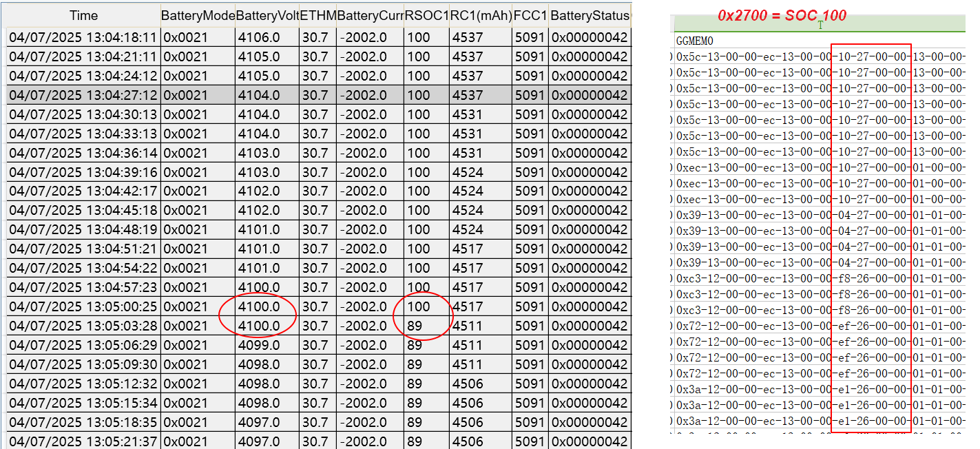Click FCC1 value 5091 in the 13:05:00:25 row

pyautogui.click(x=530, y=306)
